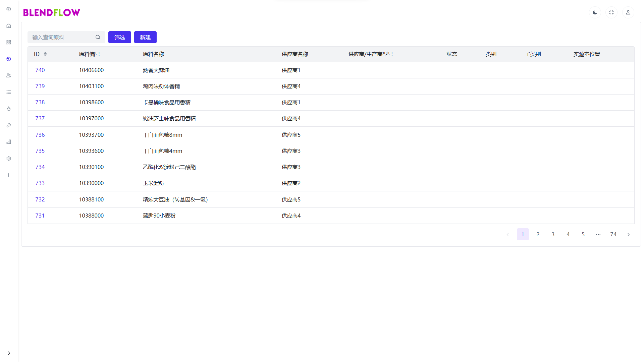Jump to last page 74
Viewport: 644px width, 362px height.
613,234
